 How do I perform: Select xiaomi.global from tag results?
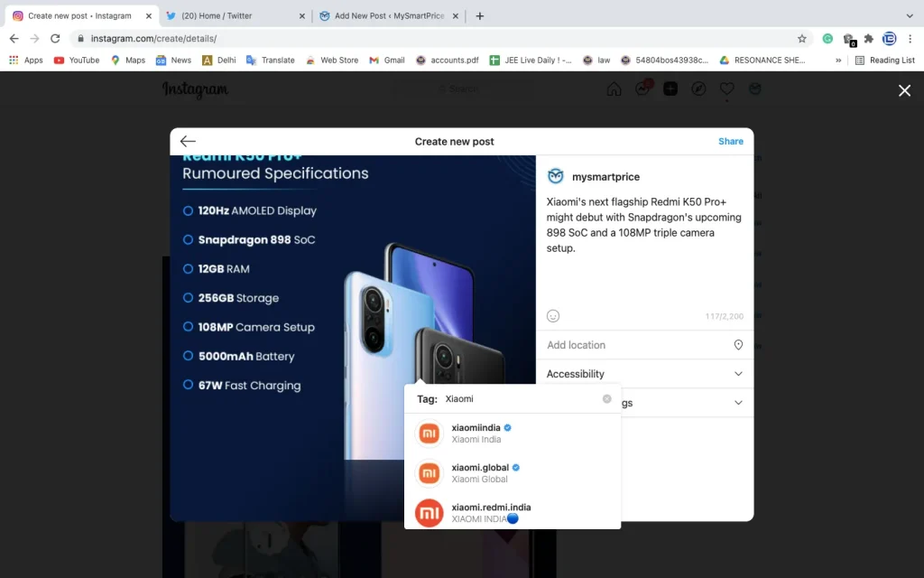click(513, 473)
